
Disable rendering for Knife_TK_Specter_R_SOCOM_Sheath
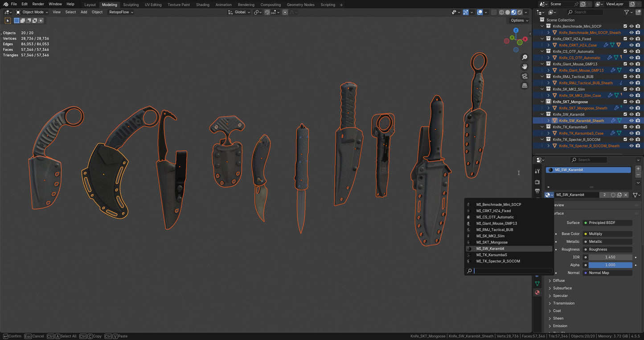coord(638,146)
